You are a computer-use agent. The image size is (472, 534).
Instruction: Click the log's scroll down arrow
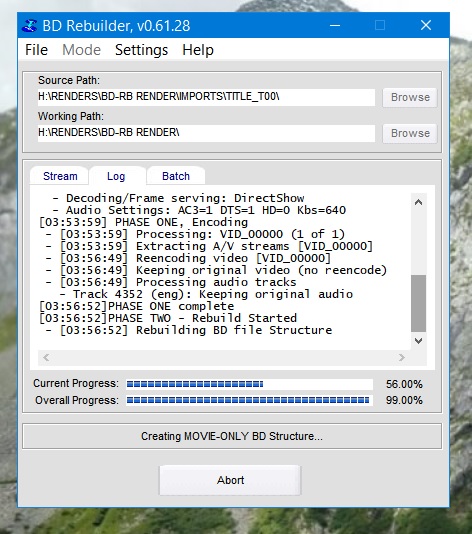(x=419, y=341)
